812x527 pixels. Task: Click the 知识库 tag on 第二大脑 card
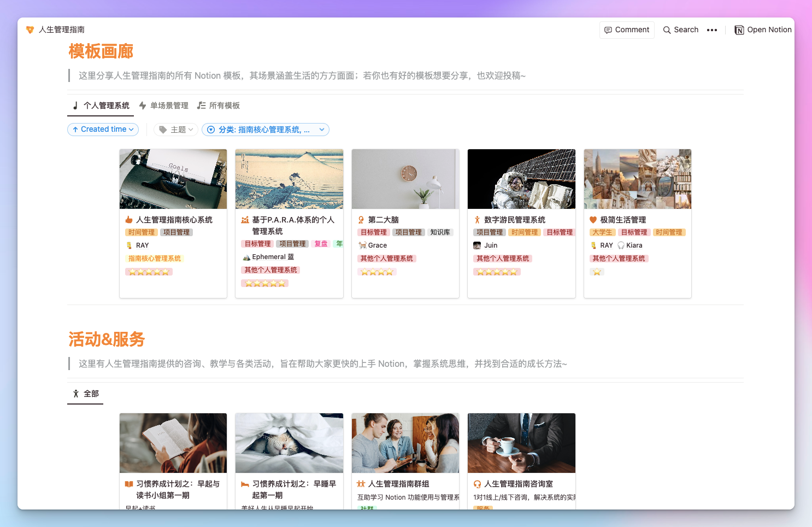pos(440,232)
